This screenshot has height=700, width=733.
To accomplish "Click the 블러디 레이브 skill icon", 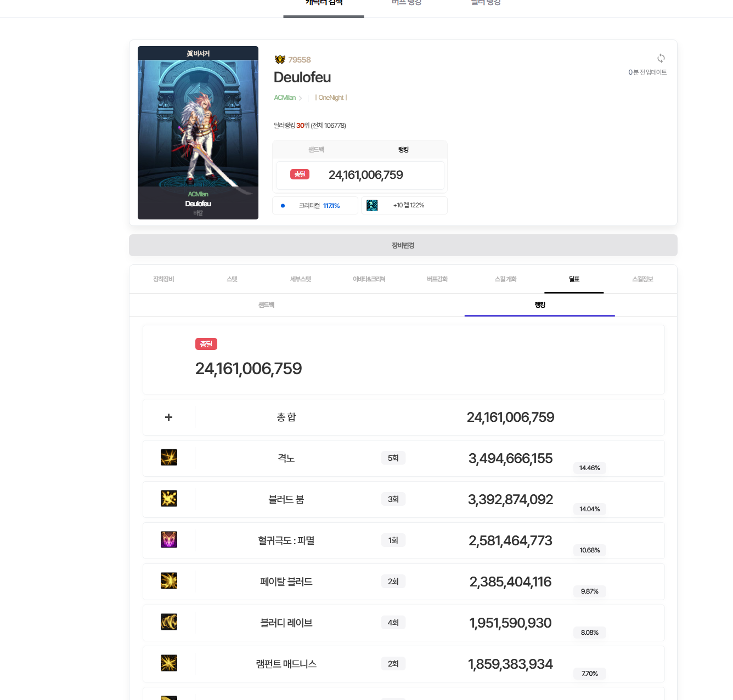I will pyautogui.click(x=169, y=622).
